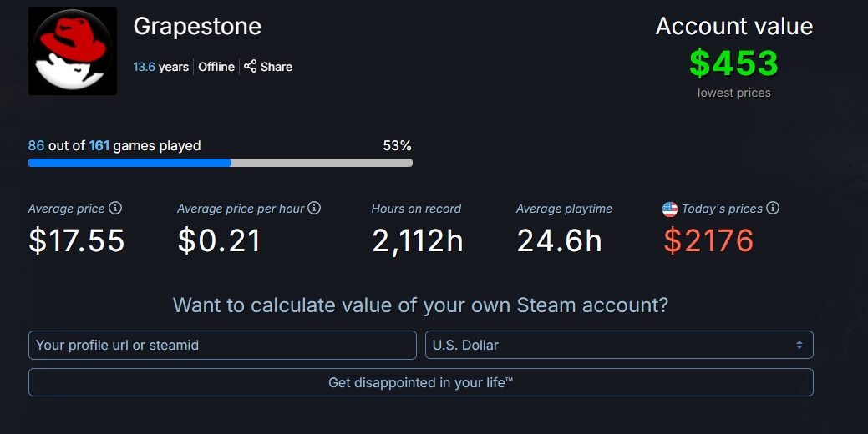Open the Share link
Viewport: 868px width, 434px height.
(x=268, y=66)
